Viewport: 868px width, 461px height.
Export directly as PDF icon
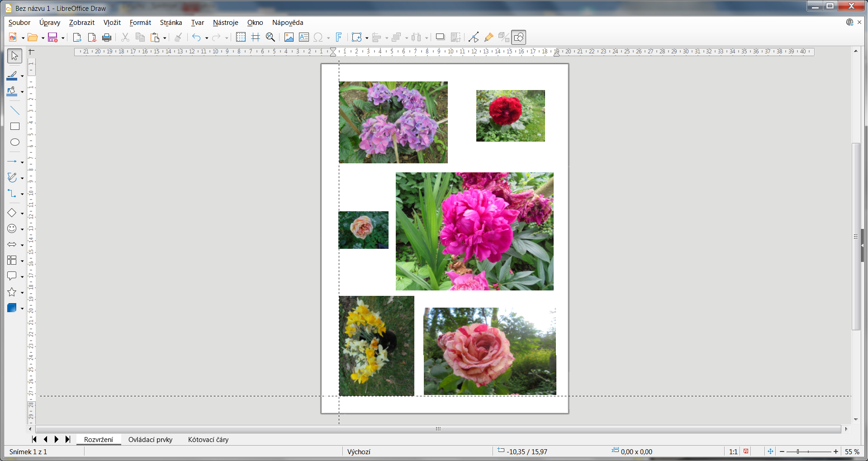tap(92, 38)
